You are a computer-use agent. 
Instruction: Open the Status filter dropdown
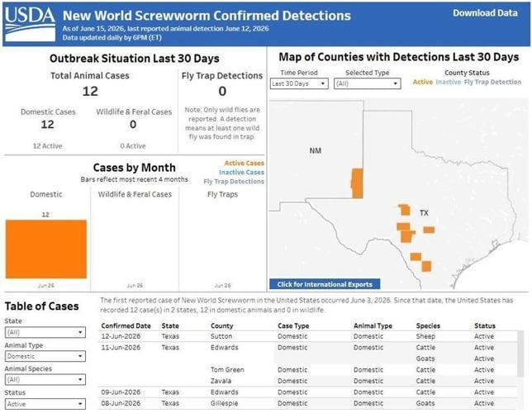(45, 404)
